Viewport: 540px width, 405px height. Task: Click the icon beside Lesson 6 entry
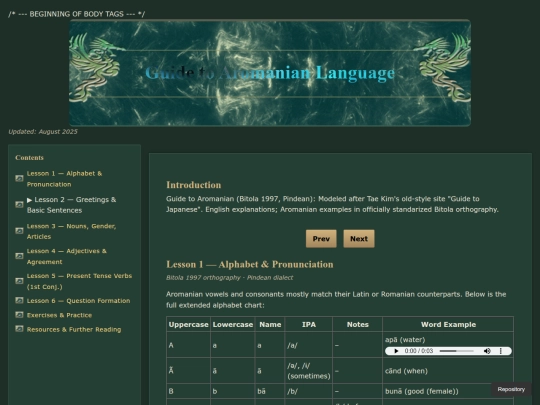(19, 300)
